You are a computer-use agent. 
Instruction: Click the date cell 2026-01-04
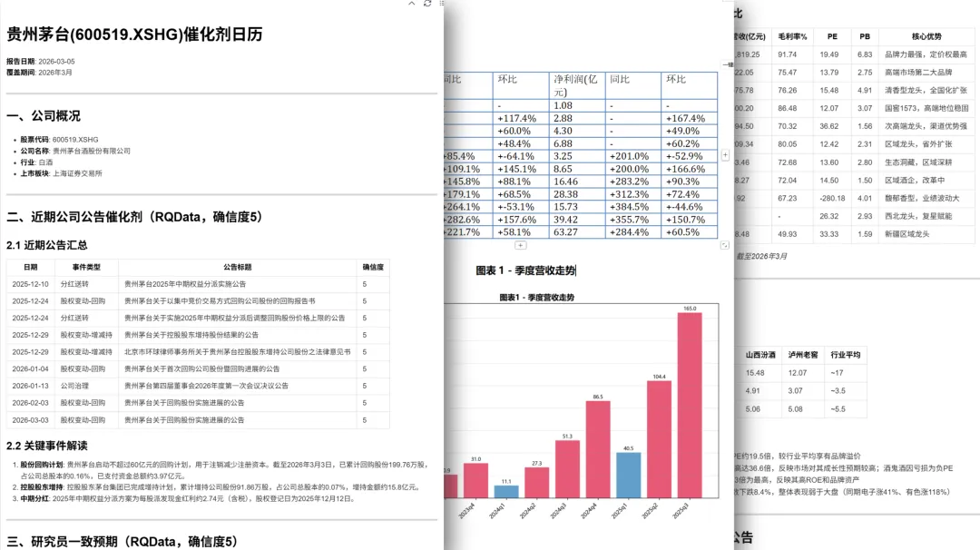coord(30,368)
